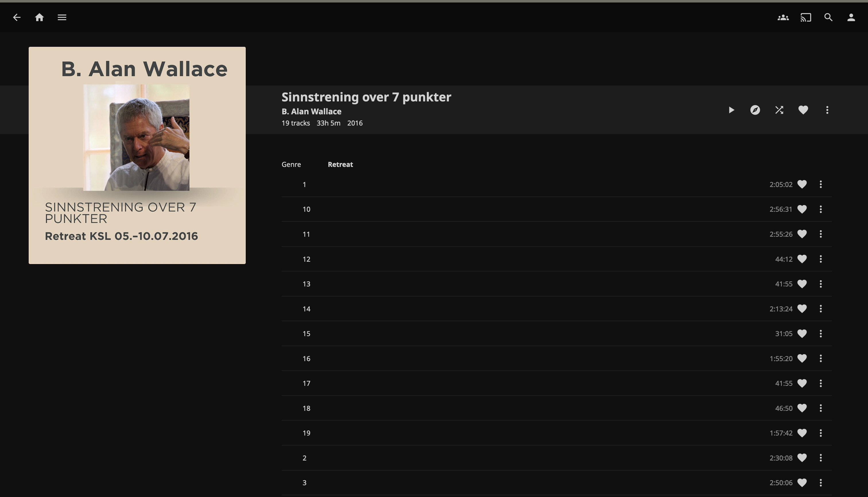
Task: Shuffle the album tracks
Action: coord(779,110)
